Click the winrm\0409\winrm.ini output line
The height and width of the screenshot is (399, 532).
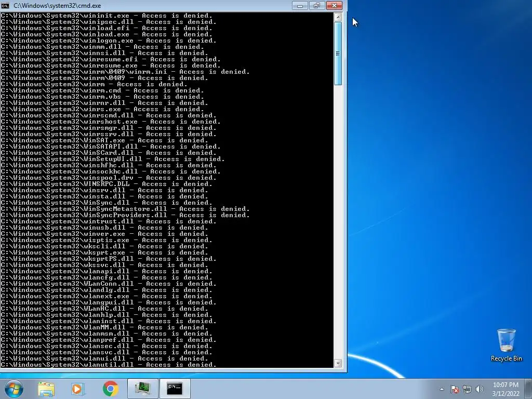pyautogui.click(x=125, y=72)
